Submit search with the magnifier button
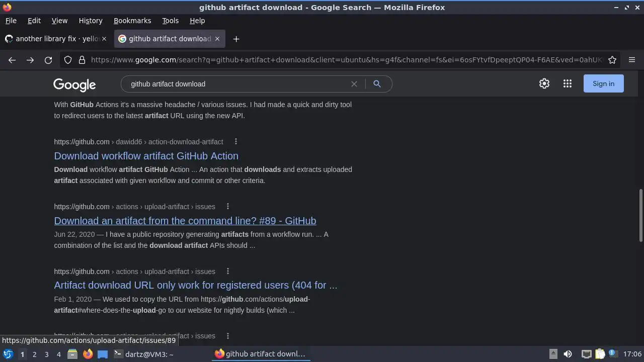This screenshot has height=362, width=644. coord(377,84)
